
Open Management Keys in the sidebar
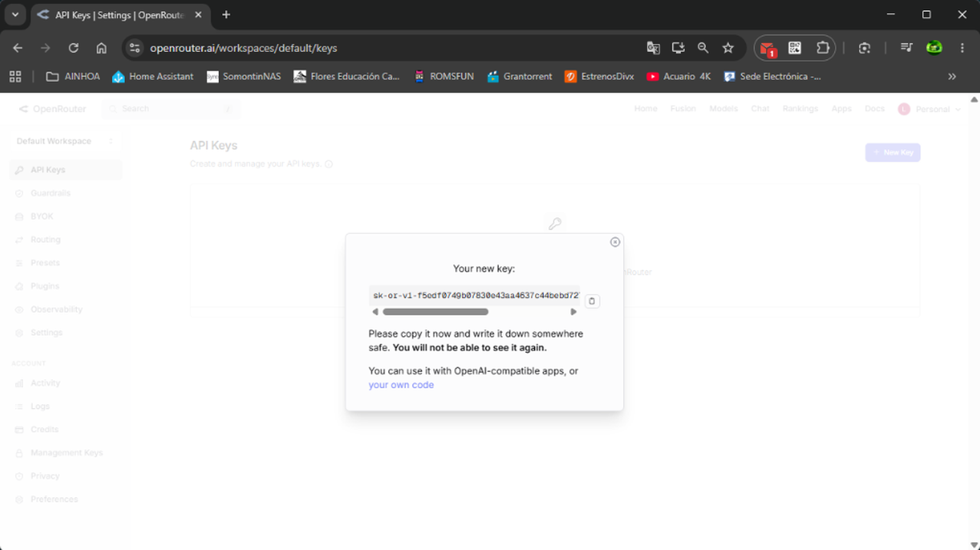pos(66,453)
